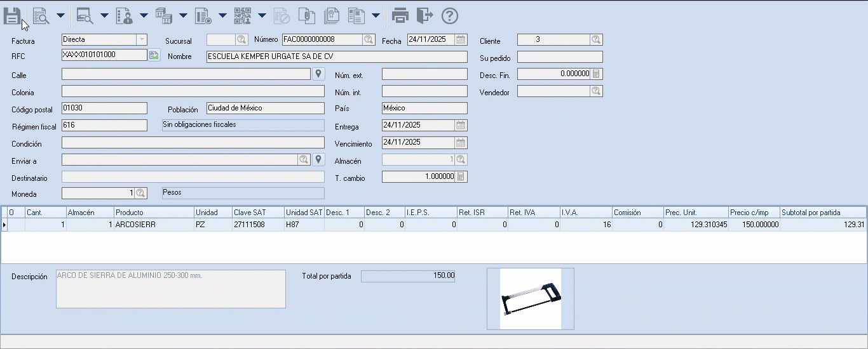Click the QR code toolbar icon

[243, 15]
